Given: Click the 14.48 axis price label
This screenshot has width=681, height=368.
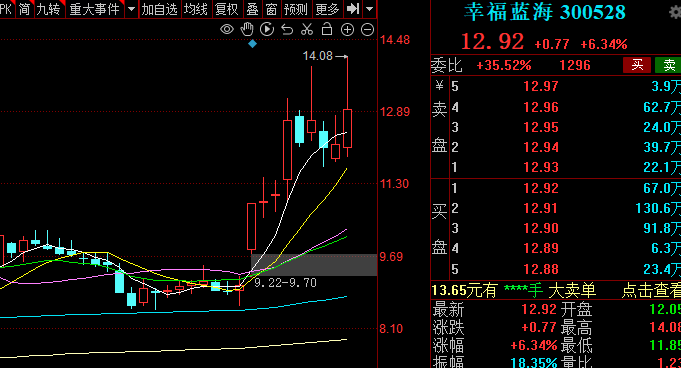Looking at the screenshot, I should point(395,40).
